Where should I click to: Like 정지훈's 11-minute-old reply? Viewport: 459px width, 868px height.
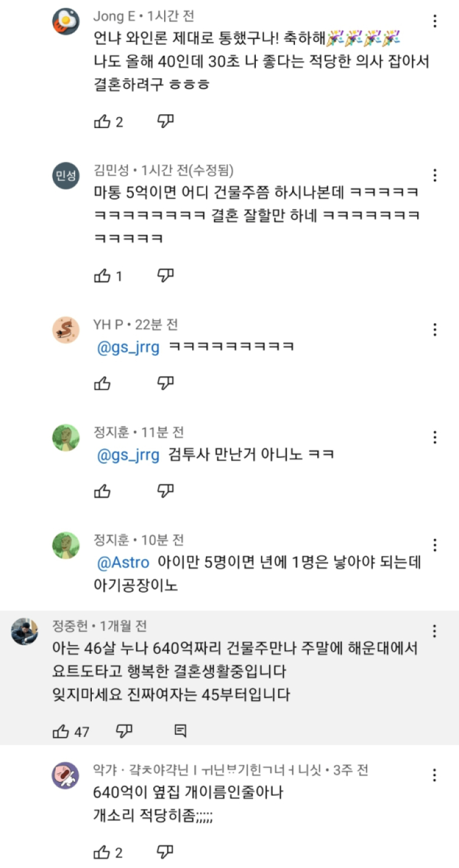pos(102,491)
